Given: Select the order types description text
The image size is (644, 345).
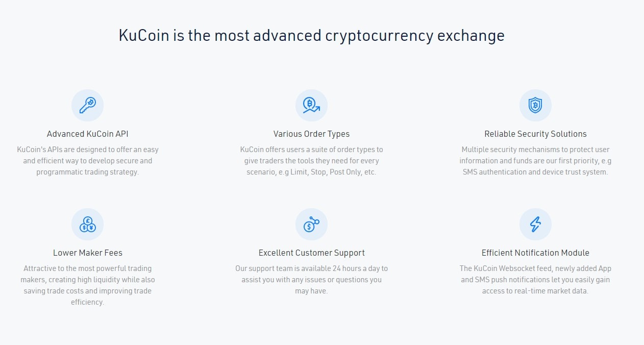Looking at the screenshot, I should pos(311,161).
